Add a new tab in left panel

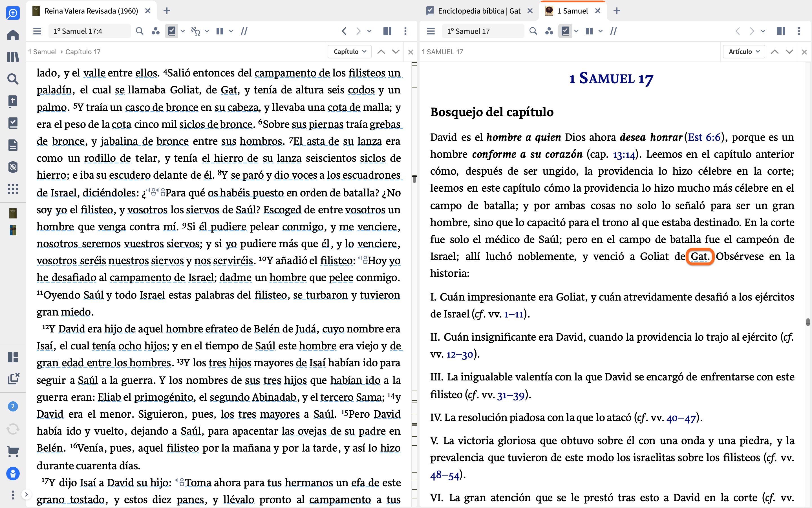[167, 11]
